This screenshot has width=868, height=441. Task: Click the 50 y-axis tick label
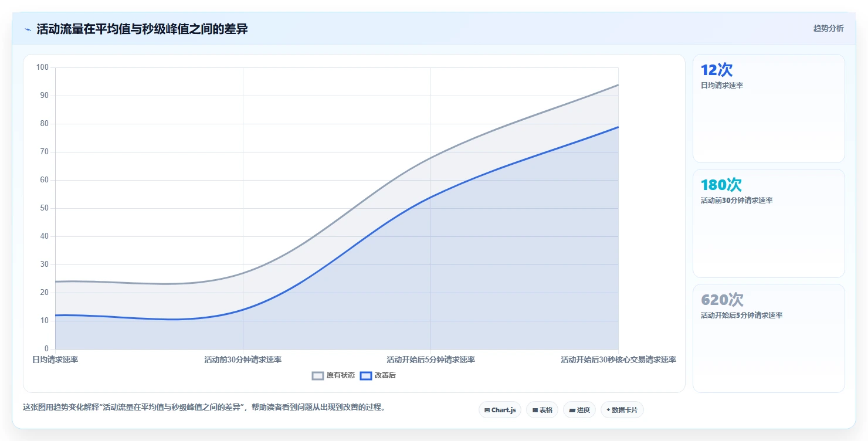coord(45,208)
